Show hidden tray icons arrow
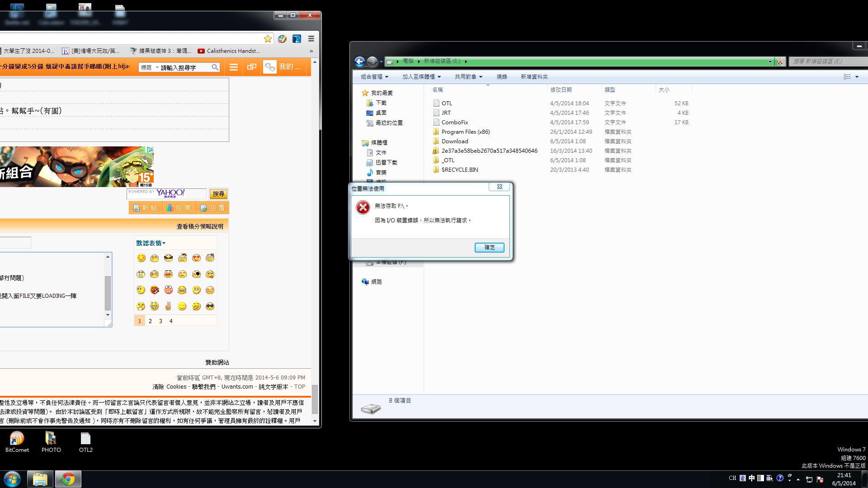This screenshot has height=488, width=868. click(798, 479)
